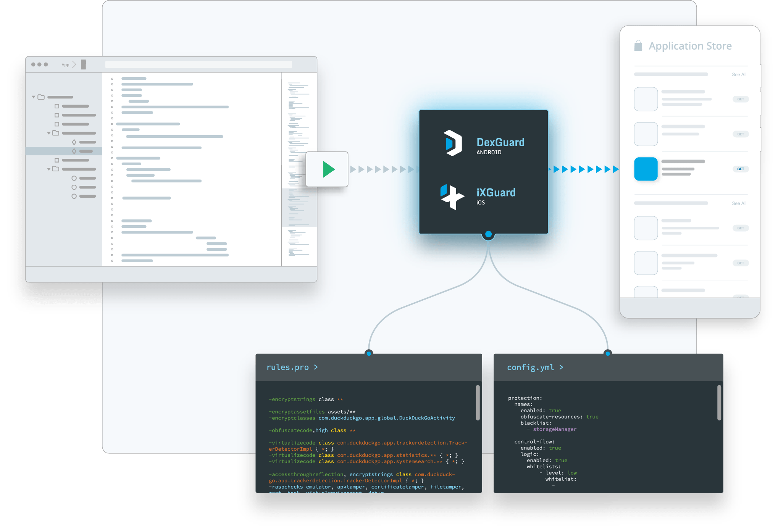Click the DexGuard product name text
Viewport: 778px width, 532px height.
click(500, 142)
